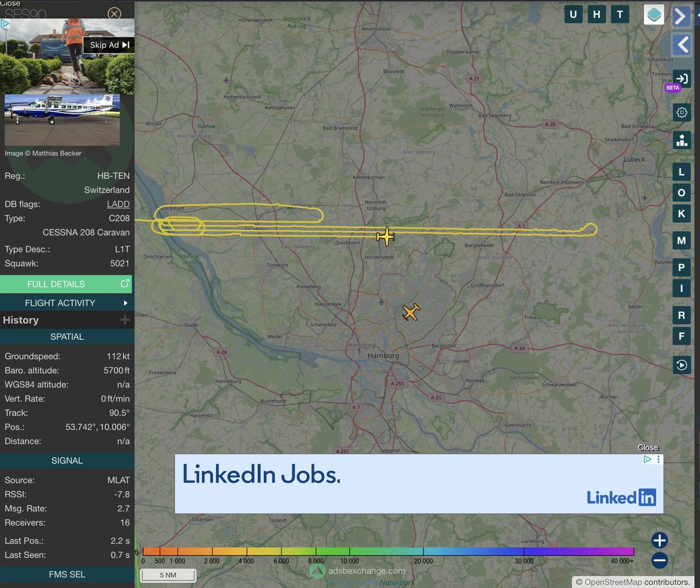Viewport: 700px width, 588px height.
Task: Open the LADD database flag link
Action: pos(118,204)
